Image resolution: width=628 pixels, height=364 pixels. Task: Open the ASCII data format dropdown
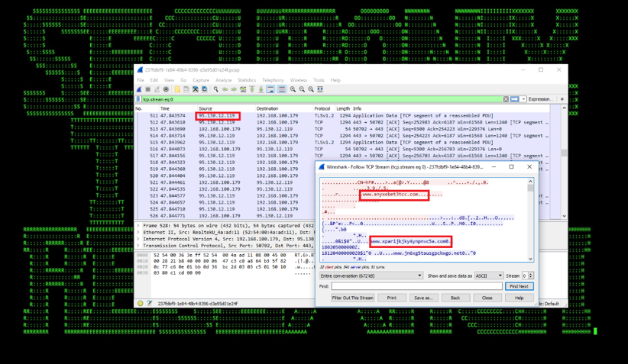486,275
